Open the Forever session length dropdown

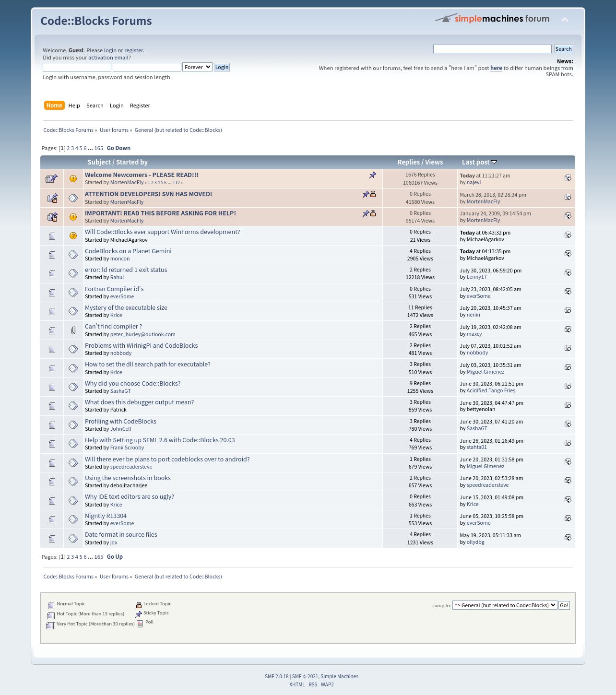coord(197,67)
